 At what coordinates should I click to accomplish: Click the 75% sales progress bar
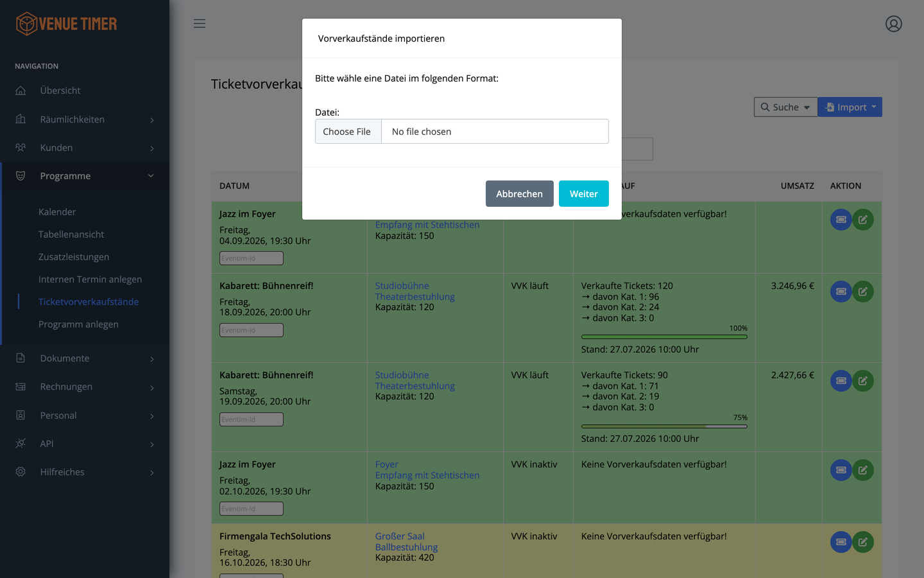point(664,426)
